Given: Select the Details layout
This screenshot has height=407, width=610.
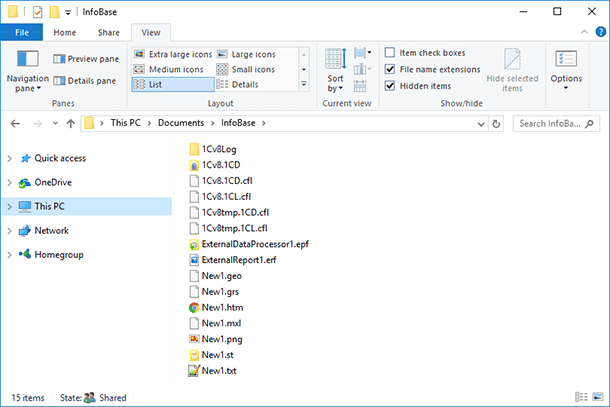Looking at the screenshot, I should click(237, 84).
